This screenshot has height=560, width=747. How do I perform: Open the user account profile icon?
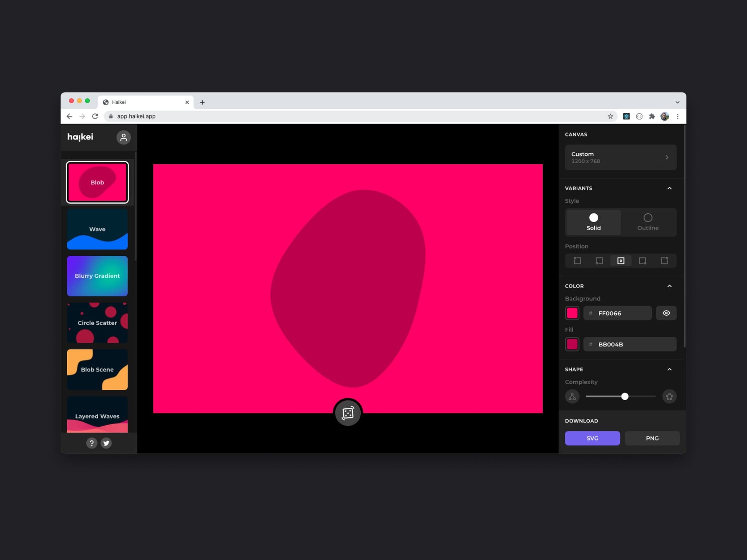(x=124, y=137)
